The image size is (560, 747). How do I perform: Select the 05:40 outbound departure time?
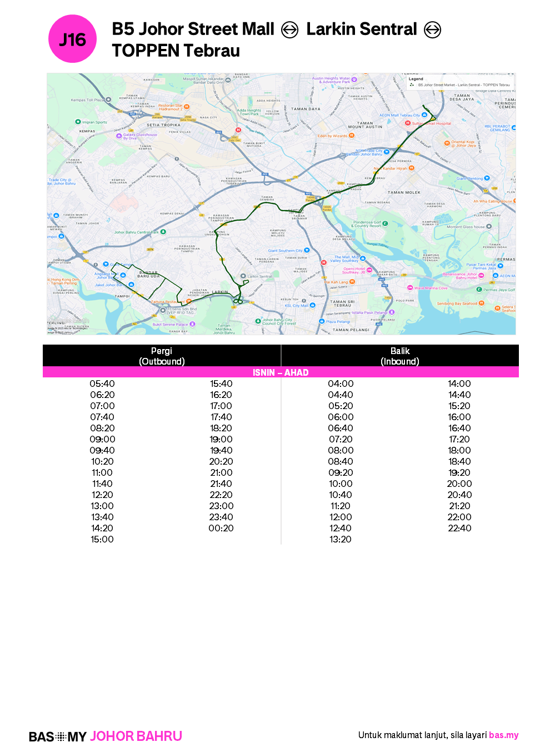click(102, 384)
